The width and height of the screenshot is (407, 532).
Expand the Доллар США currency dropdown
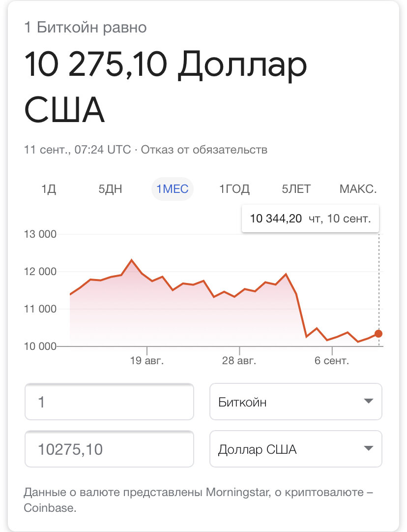click(296, 449)
